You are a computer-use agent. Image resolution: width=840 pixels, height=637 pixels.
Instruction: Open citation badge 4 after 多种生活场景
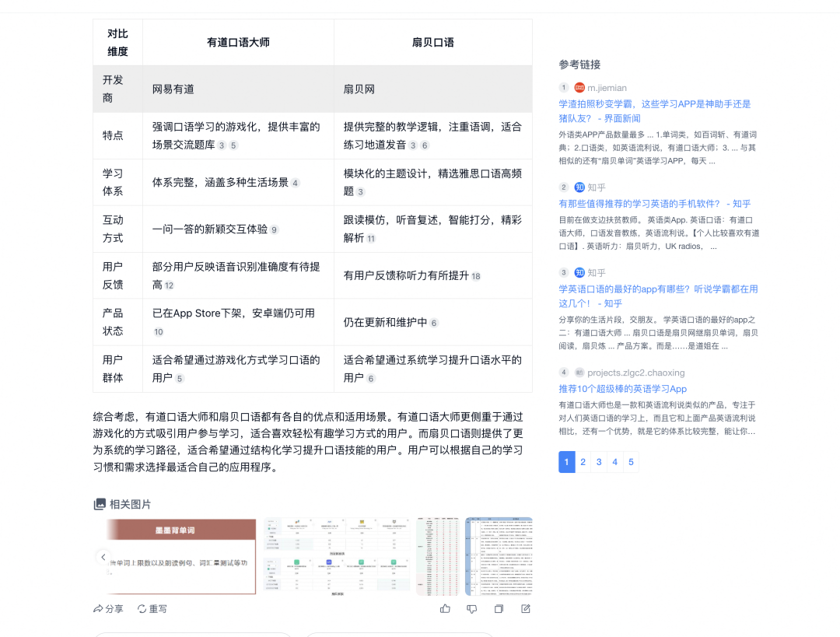coord(296,184)
